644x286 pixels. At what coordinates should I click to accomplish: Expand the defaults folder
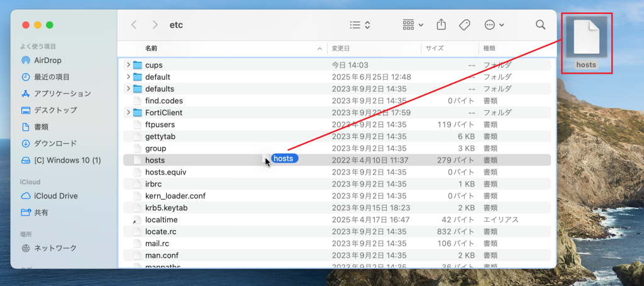pos(128,89)
